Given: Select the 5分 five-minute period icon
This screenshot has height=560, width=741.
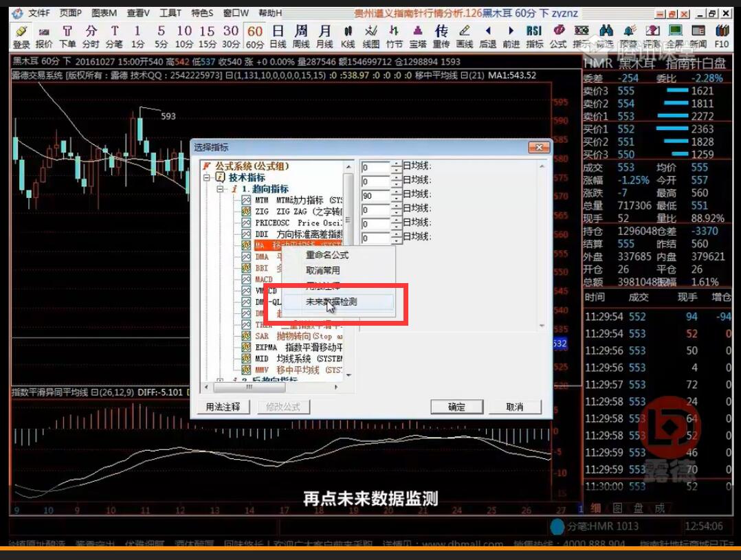Looking at the screenshot, I should 161,36.
